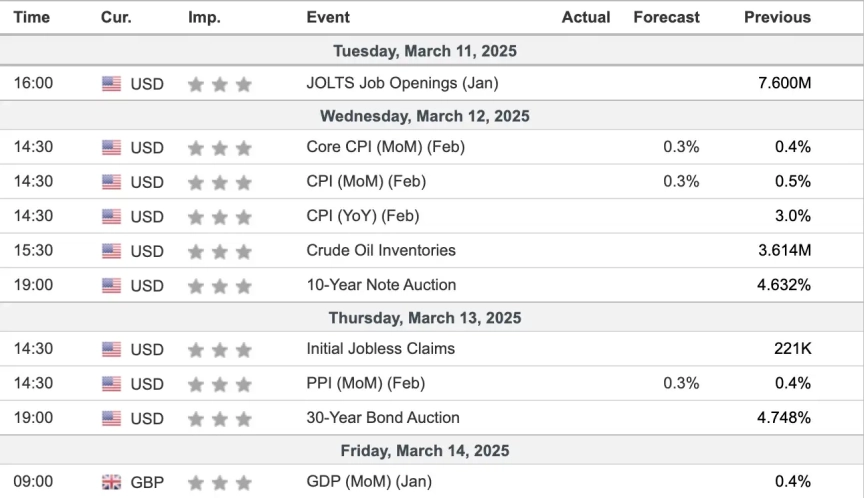Viewport: 864px width, 498px height.
Task: Open the 30-Year Bond Auction event
Action: 383,417
